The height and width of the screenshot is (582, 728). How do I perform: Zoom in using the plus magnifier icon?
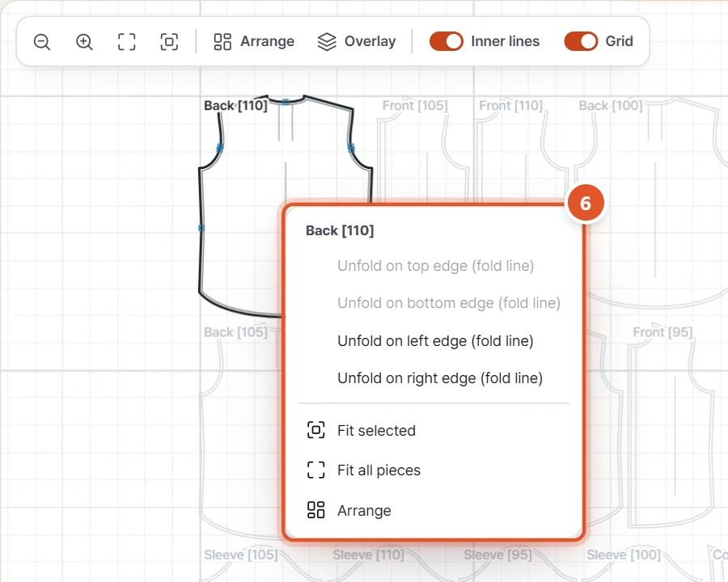[x=84, y=42]
